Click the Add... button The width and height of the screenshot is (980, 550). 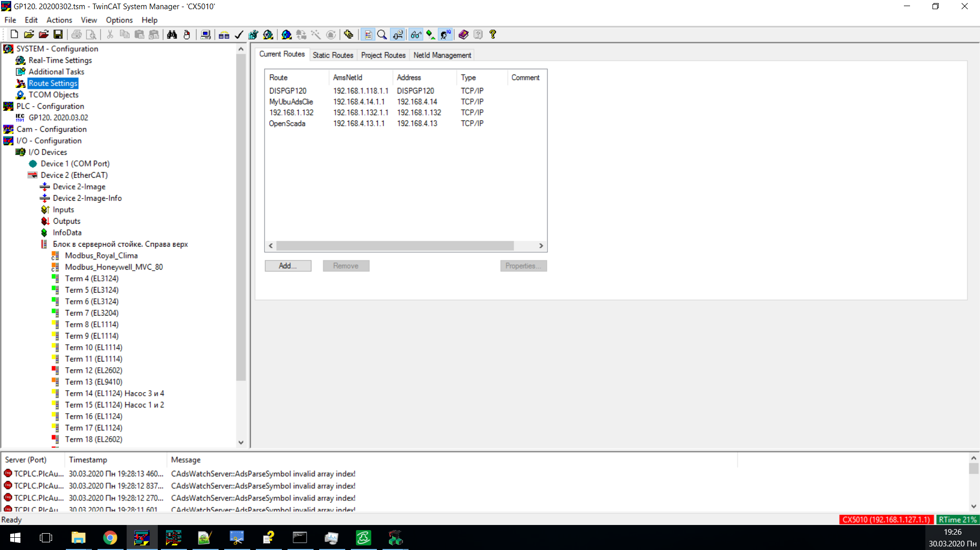(288, 266)
